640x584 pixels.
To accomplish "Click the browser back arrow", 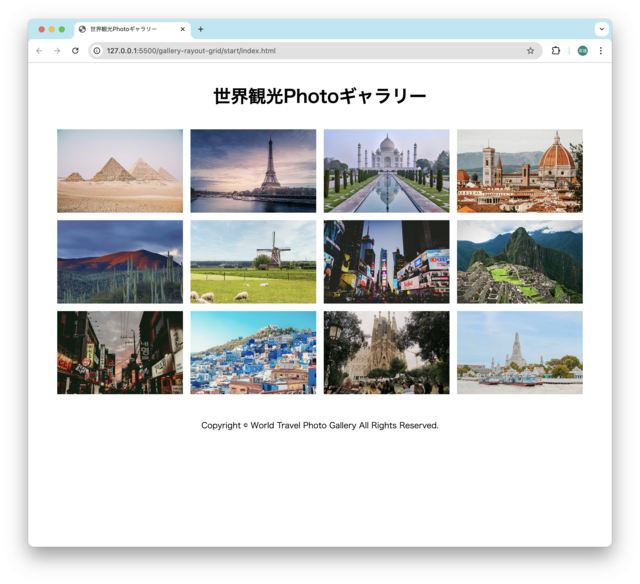I will [39, 51].
